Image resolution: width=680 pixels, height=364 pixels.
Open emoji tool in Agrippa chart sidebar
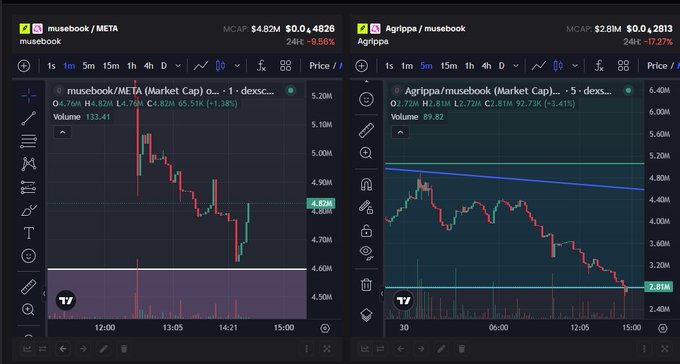coord(366,99)
